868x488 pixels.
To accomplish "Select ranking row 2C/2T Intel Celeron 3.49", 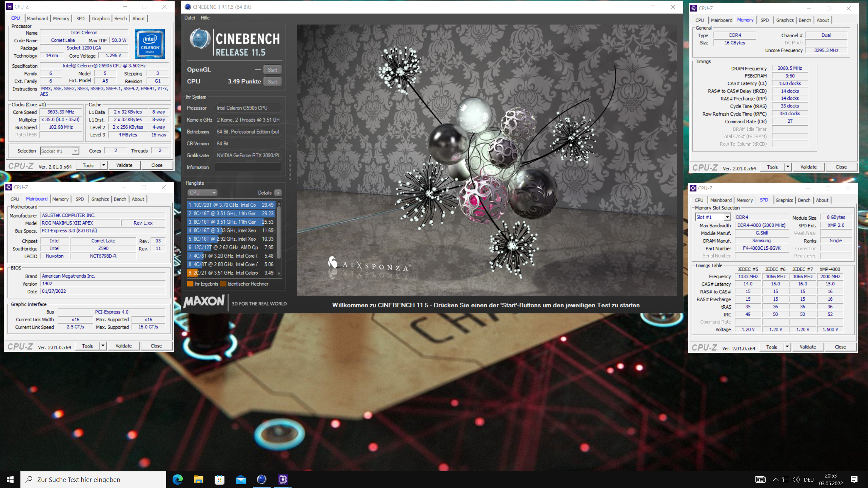I will tap(231, 273).
